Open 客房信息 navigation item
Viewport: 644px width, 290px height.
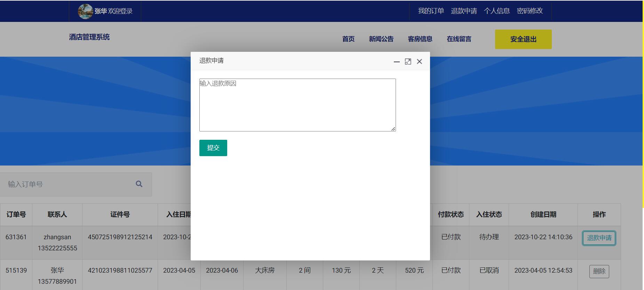(x=420, y=39)
